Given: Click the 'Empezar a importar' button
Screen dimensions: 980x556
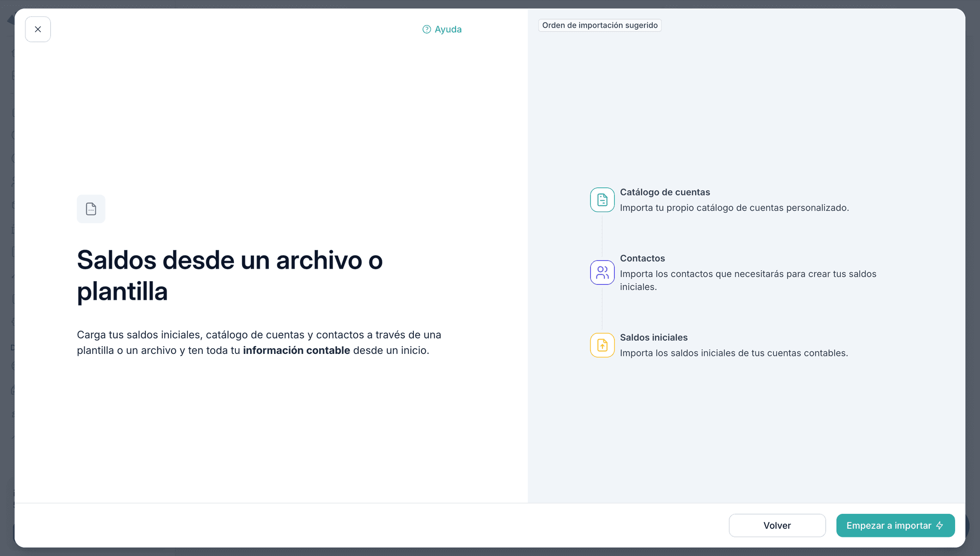Looking at the screenshot, I should [888, 525].
